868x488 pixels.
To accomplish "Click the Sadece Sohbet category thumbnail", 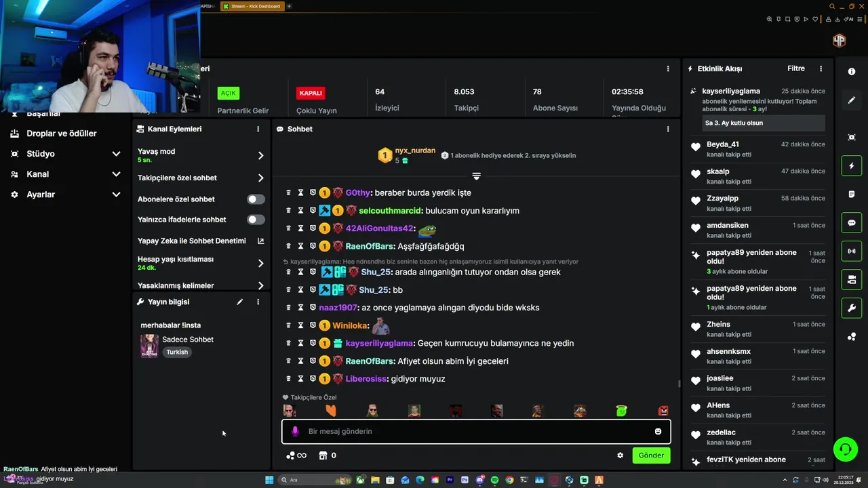I will pos(149,346).
